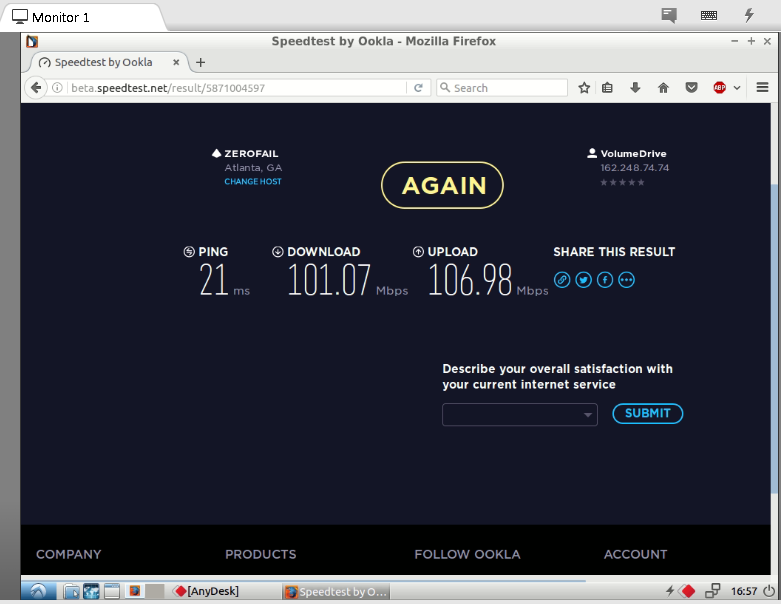This screenshot has width=781, height=604.
Task: Share result on Twitter
Action: [583, 280]
